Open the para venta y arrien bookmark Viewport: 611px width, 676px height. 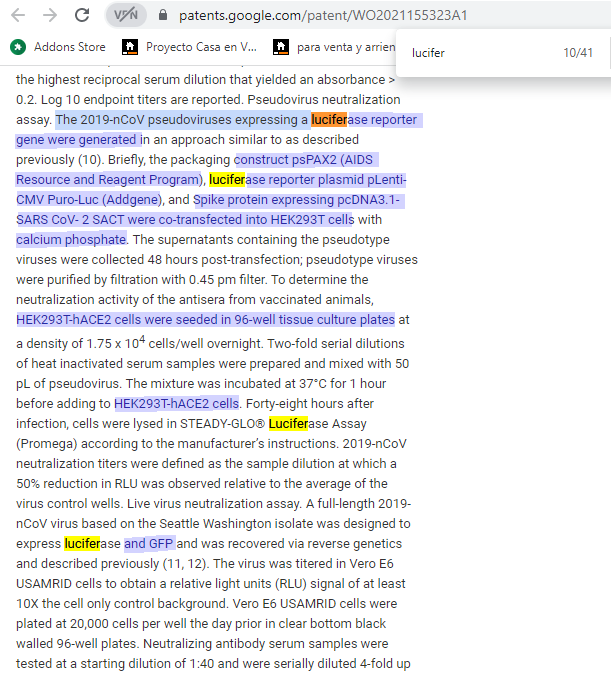(343, 47)
